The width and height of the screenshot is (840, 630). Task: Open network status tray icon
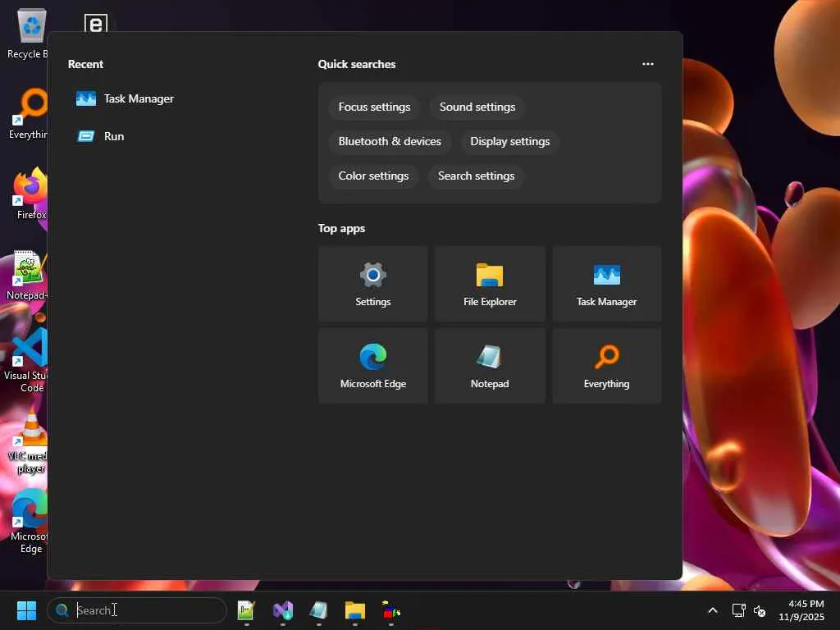pyautogui.click(x=739, y=610)
